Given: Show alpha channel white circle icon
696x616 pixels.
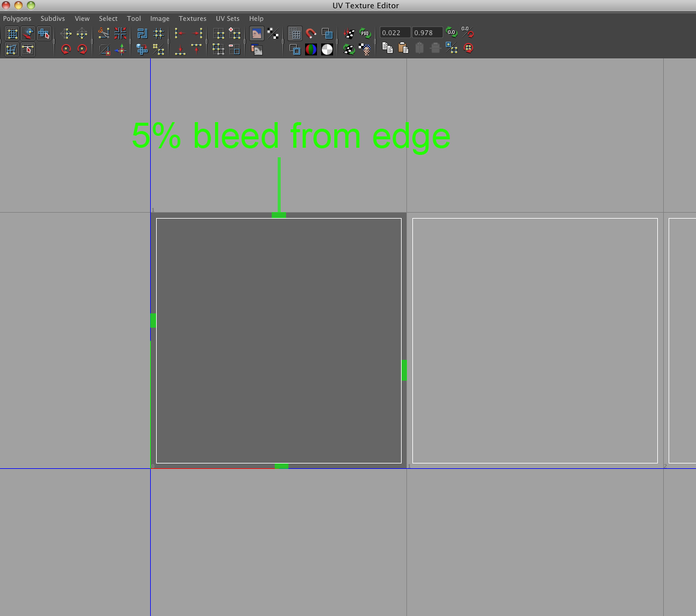Looking at the screenshot, I should pyautogui.click(x=327, y=49).
